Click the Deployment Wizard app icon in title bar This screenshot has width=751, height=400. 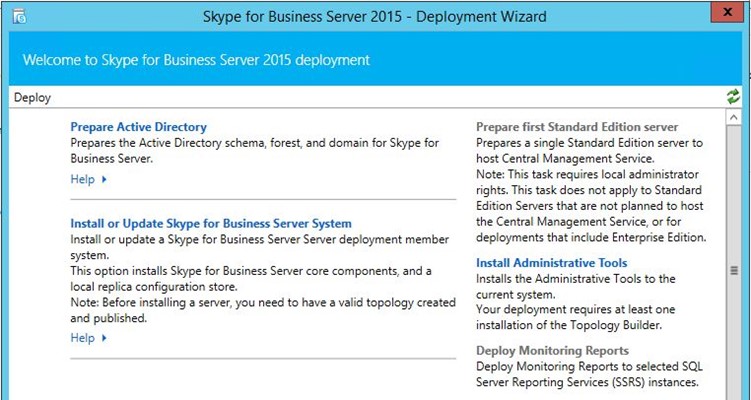pyautogui.click(x=19, y=17)
